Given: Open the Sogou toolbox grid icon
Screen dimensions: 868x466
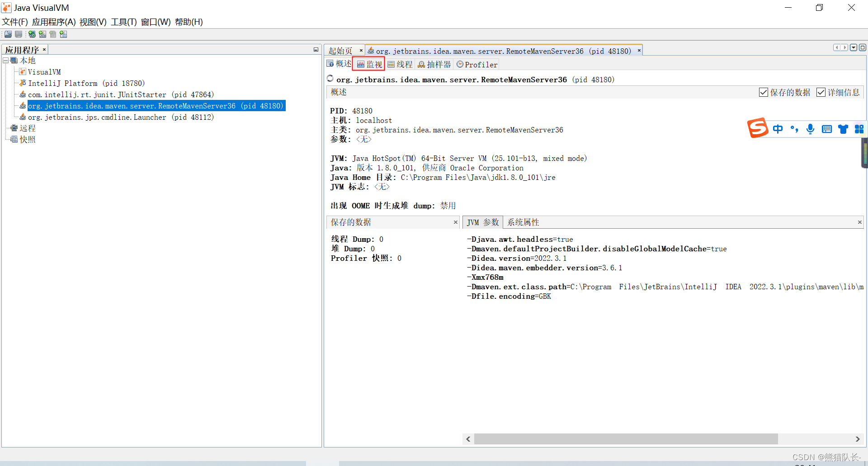Looking at the screenshot, I should pyautogui.click(x=859, y=129).
